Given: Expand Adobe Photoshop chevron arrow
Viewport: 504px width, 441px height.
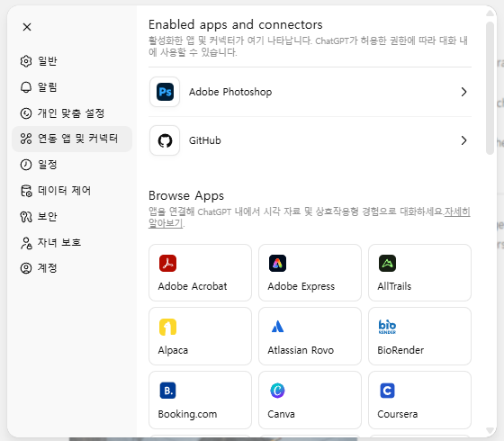Looking at the screenshot, I should coord(463,92).
